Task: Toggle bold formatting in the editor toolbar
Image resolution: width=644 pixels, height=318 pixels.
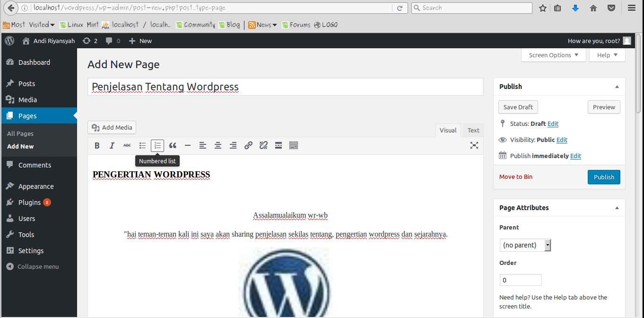Action: pos(97,145)
